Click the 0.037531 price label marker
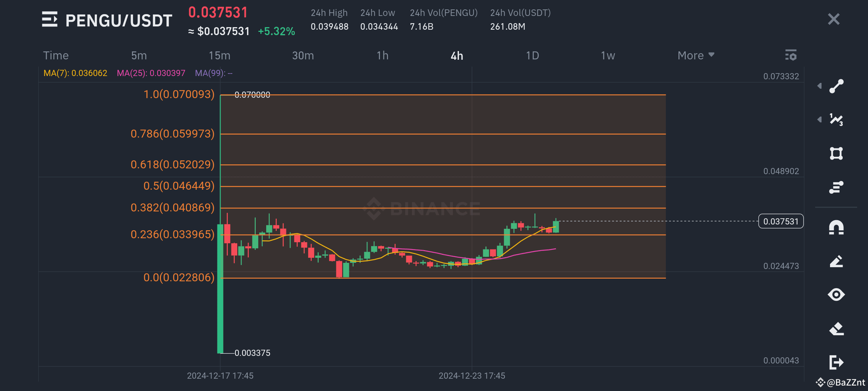The height and width of the screenshot is (391, 868). 780,221
